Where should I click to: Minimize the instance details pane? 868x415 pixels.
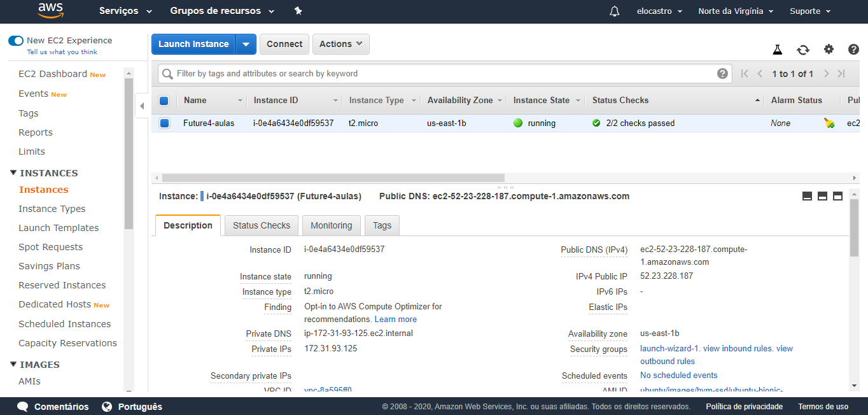coord(807,196)
